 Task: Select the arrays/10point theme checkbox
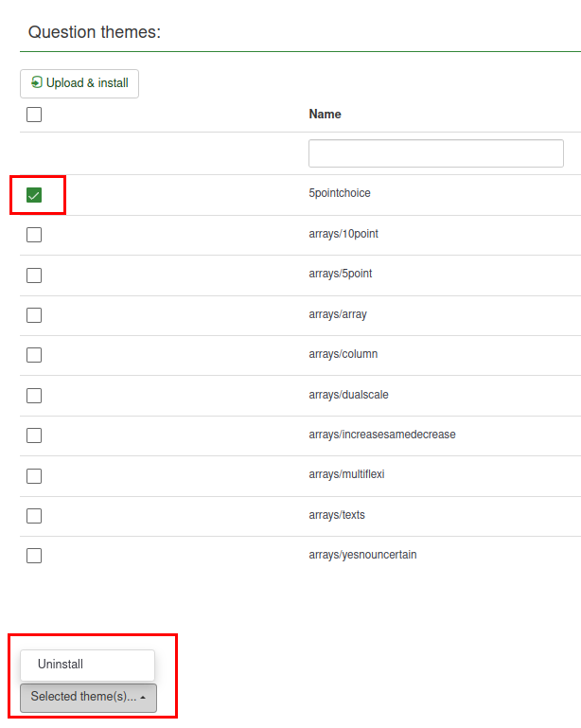(x=34, y=235)
